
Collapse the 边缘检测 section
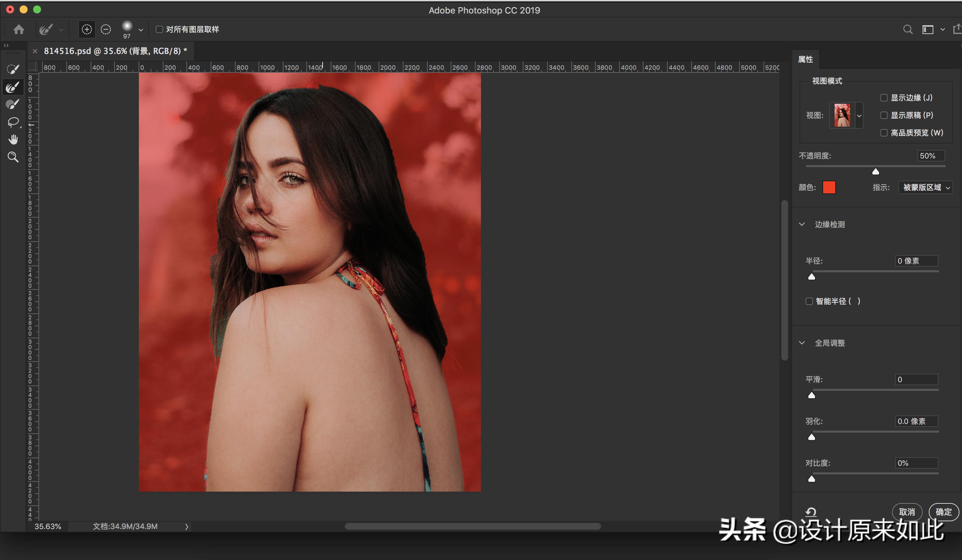(802, 224)
